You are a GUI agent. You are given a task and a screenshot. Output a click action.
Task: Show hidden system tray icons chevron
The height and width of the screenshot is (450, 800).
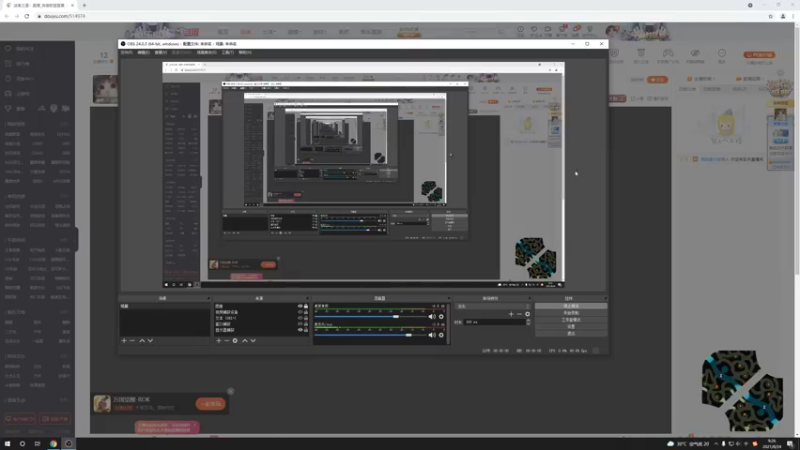pyautogui.click(x=715, y=444)
